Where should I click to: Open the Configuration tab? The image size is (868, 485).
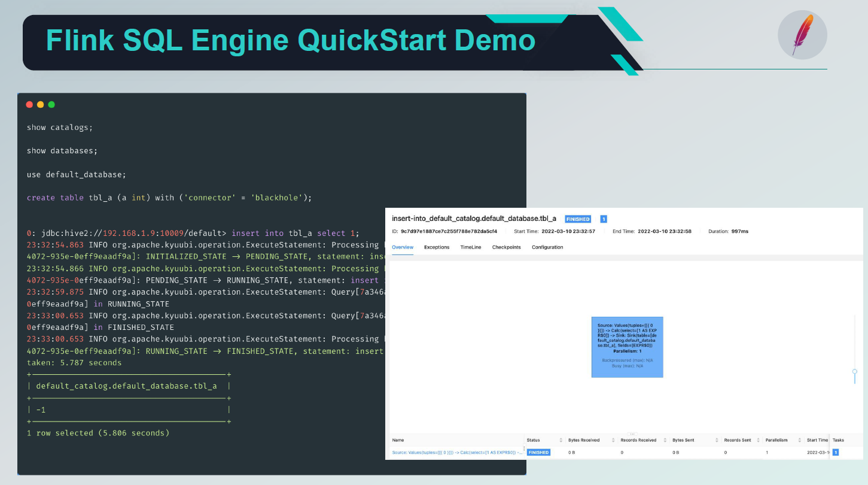click(547, 247)
